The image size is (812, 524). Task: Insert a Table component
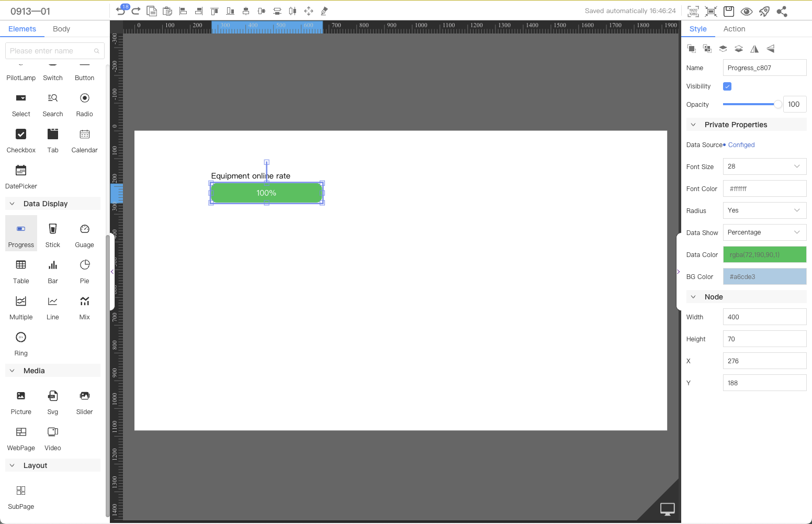21,270
